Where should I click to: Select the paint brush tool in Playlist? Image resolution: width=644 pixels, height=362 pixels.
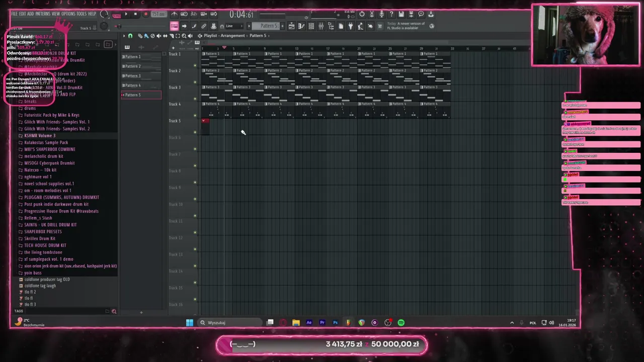click(x=146, y=36)
